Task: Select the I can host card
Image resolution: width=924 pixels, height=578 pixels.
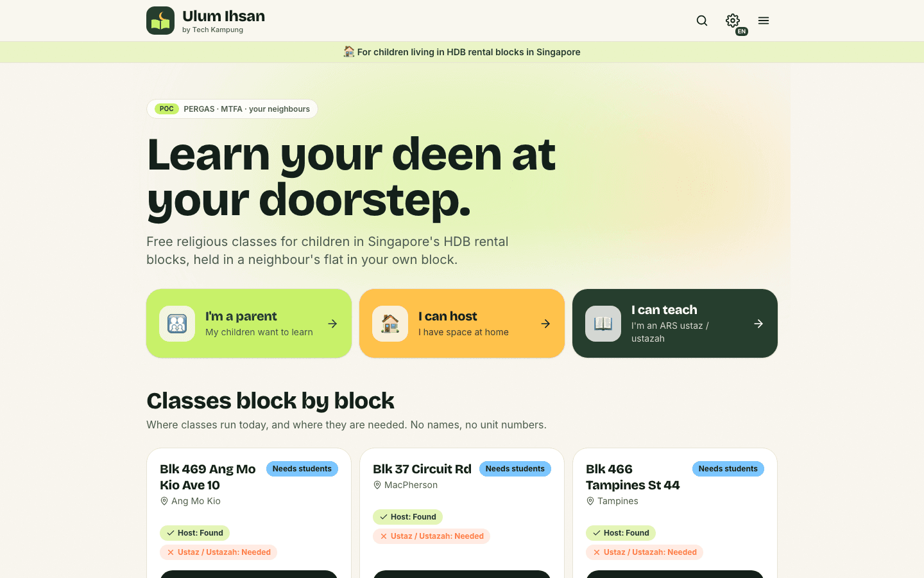Action: [462, 324]
